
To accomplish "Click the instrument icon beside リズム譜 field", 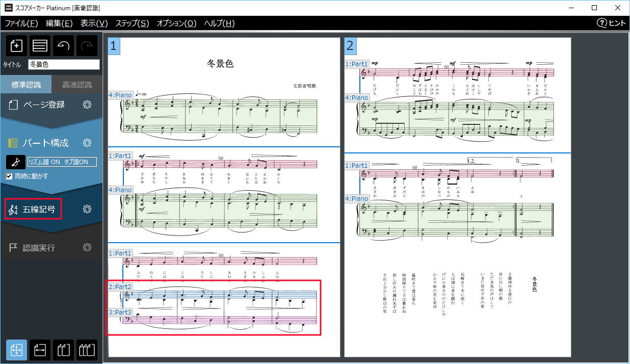I will coord(16,162).
